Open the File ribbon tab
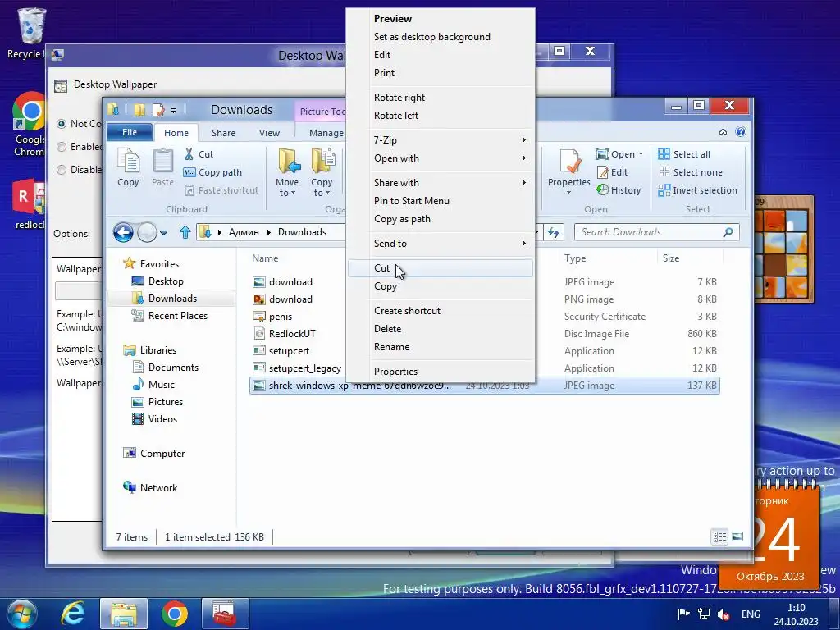Image resolution: width=840 pixels, height=630 pixels. [x=130, y=132]
